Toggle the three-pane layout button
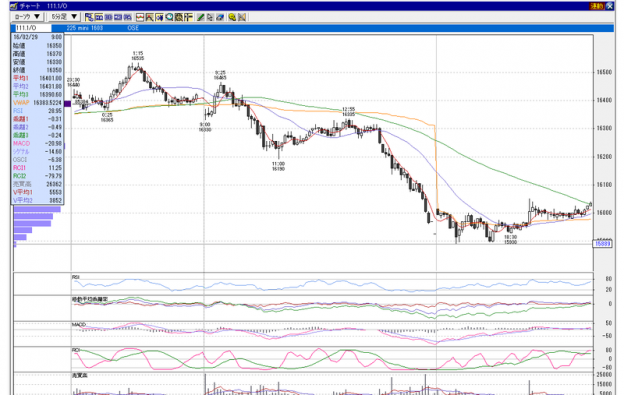This screenshot has height=395, width=624. pos(108,17)
